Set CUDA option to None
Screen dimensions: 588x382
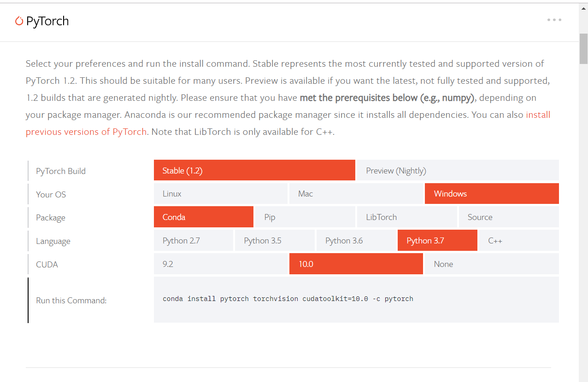click(492, 264)
